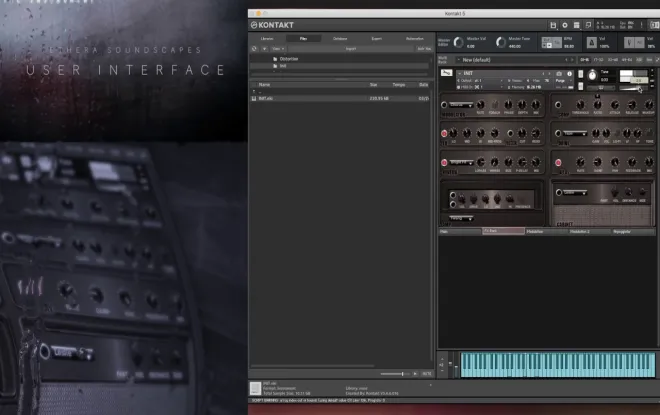The width and height of the screenshot is (660, 415).
Task: Click the Kontakt logo
Action: pyautogui.click(x=272, y=25)
